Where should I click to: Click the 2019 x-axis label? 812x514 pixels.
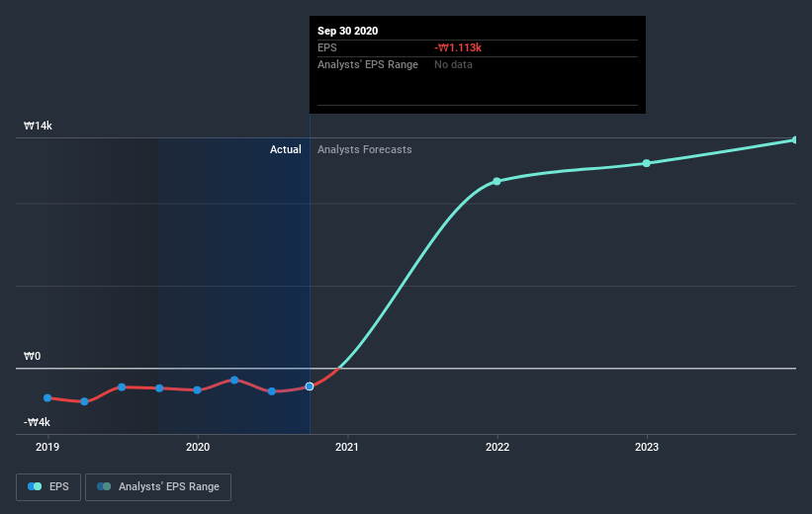[x=47, y=447]
